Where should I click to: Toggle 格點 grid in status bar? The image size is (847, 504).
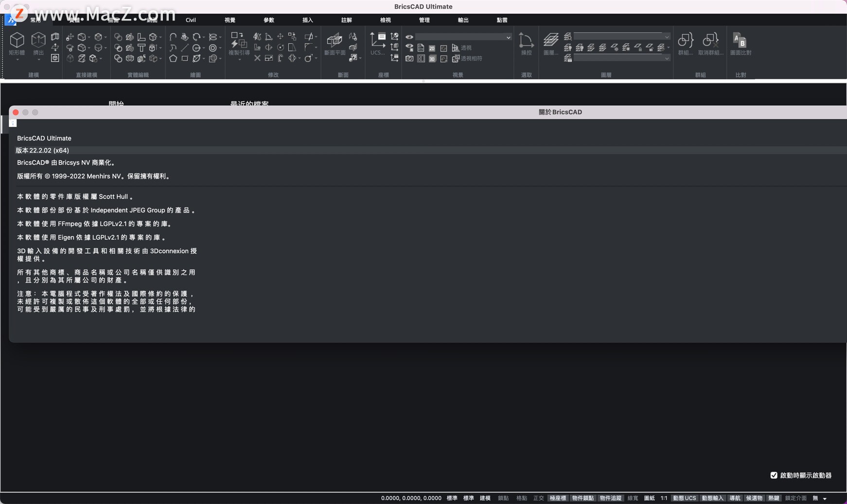pyautogui.click(x=521, y=498)
